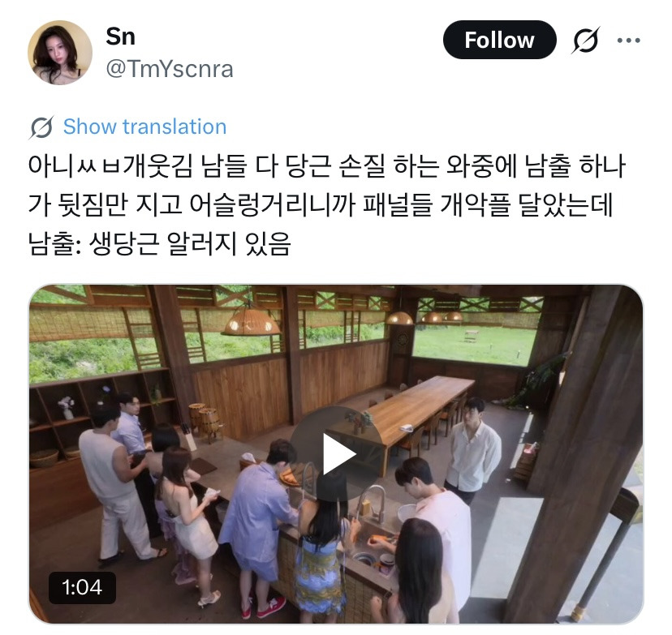Show translation of the Korean post

tap(144, 127)
